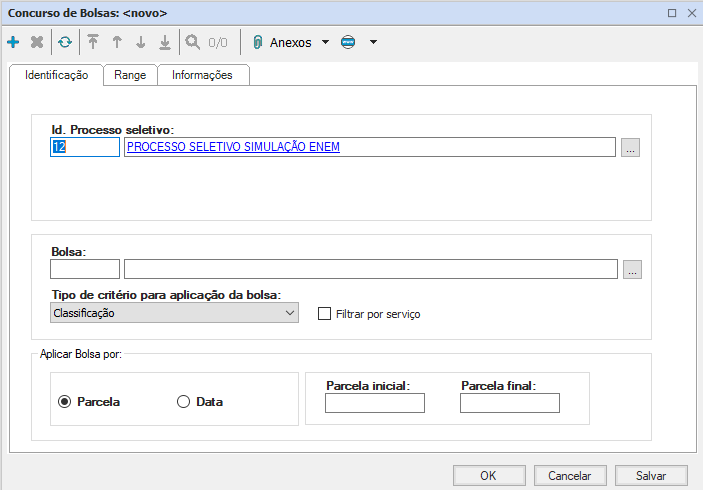Go to next record down arrow

click(141, 43)
